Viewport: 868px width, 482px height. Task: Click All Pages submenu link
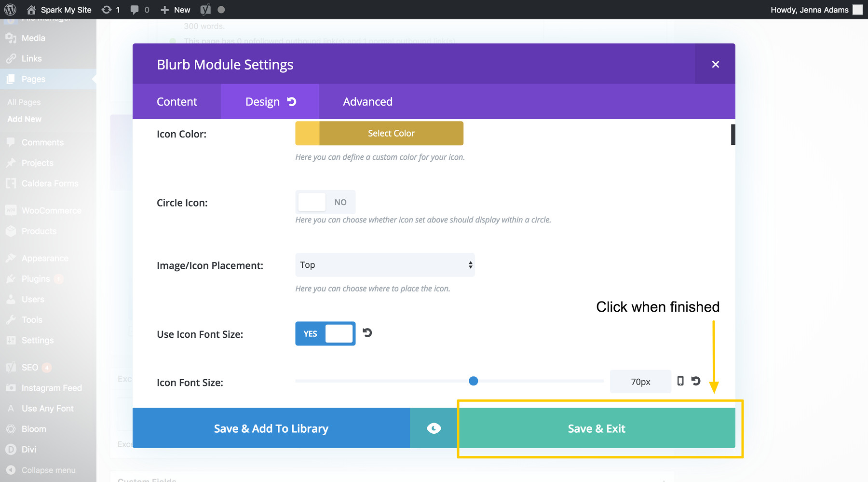pos(24,102)
